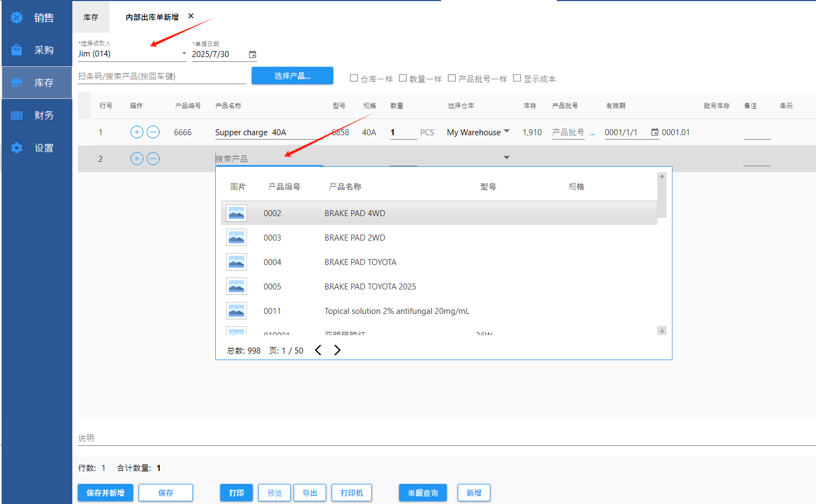
Task: Click the 选择产品 button
Action: point(292,76)
